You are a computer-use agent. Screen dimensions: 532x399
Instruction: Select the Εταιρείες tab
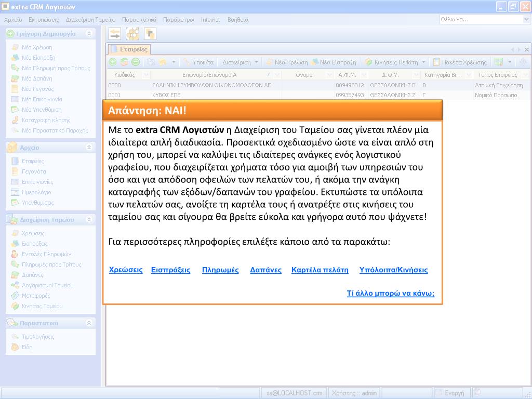tap(129, 49)
